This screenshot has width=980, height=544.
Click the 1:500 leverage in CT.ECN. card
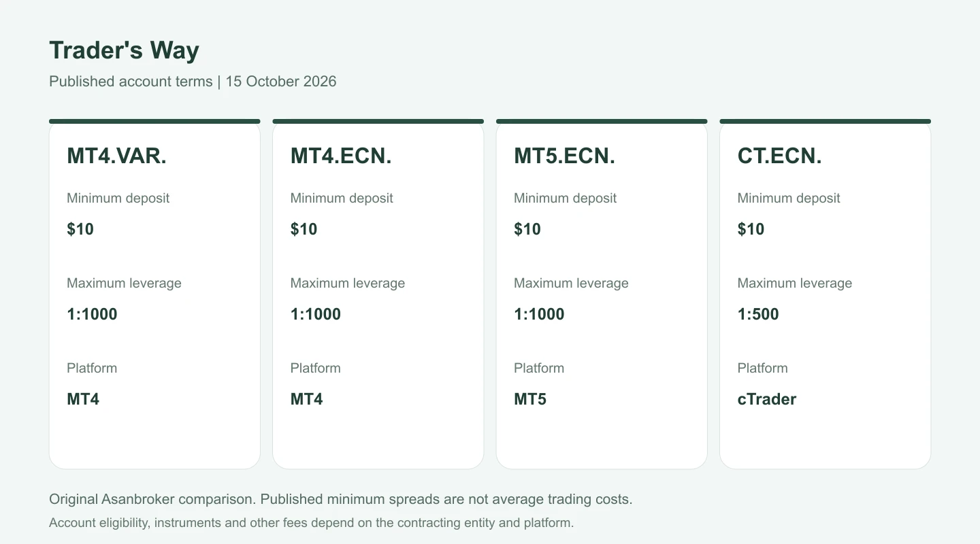pyautogui.click(x=758, y=314)
